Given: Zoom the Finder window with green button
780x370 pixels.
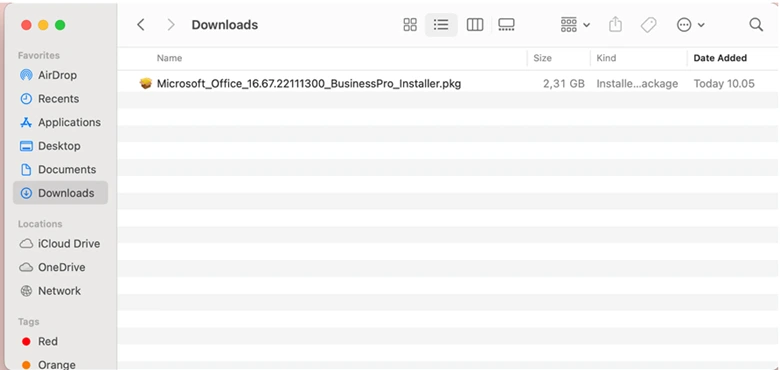Looking at the screenshot, I should click(x=60, y=25).
